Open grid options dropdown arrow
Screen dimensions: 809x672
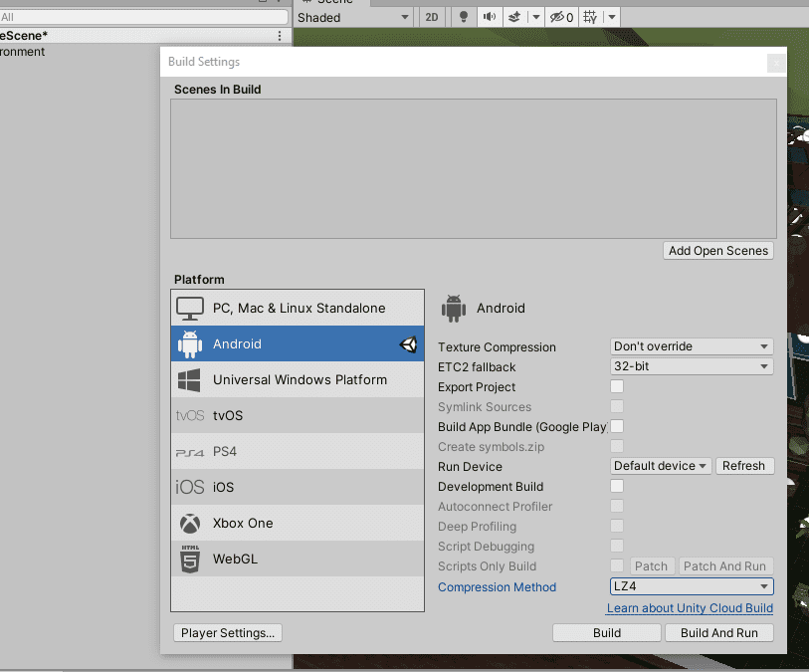[612, 17]
